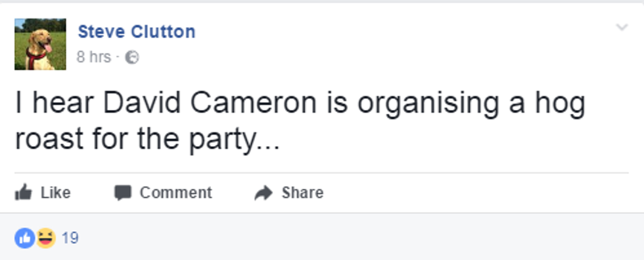The height and width of the screenshot is (260, 644).
Task: Click the "roast for the party..." text line
Action: pyautogui.click(x=147, y=140)
